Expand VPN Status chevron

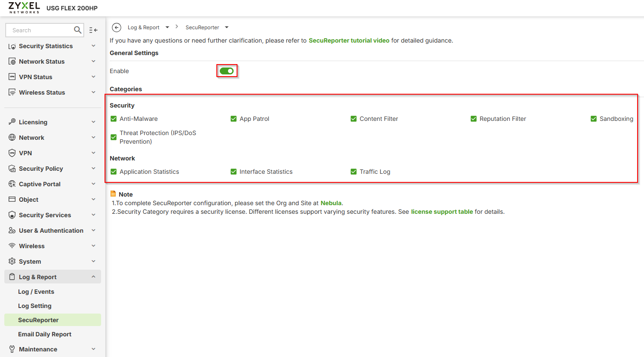coord(93,77)
